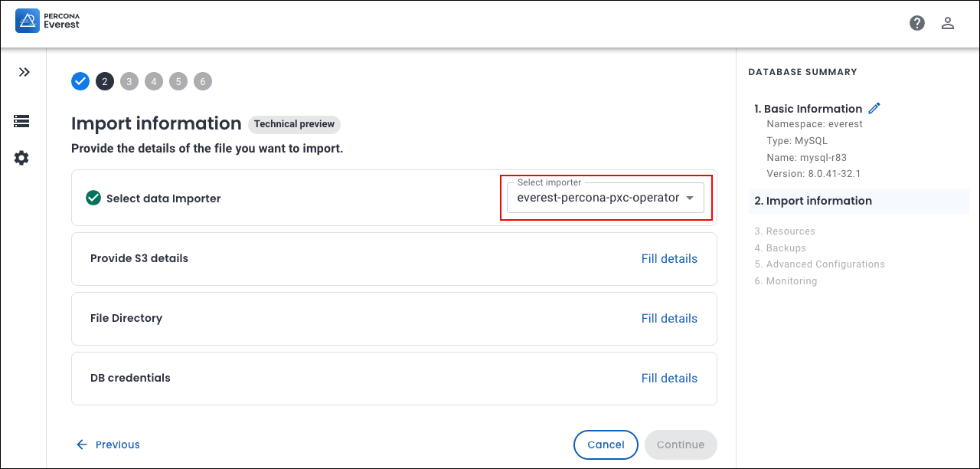Image resolution: width=980 pixels, height=469 pixels.
Task: Jump to step 6 stepper circle
Action: point(203,81)
